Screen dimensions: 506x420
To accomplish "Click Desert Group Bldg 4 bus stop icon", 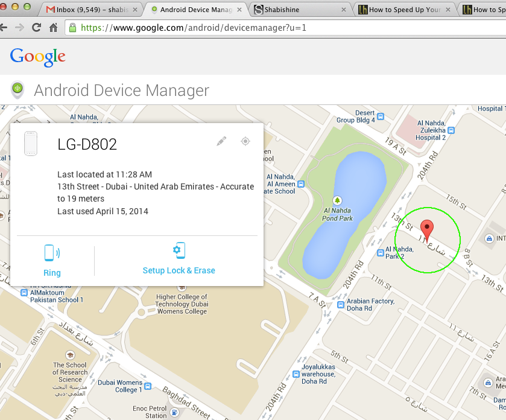I will tap(381, 116).
